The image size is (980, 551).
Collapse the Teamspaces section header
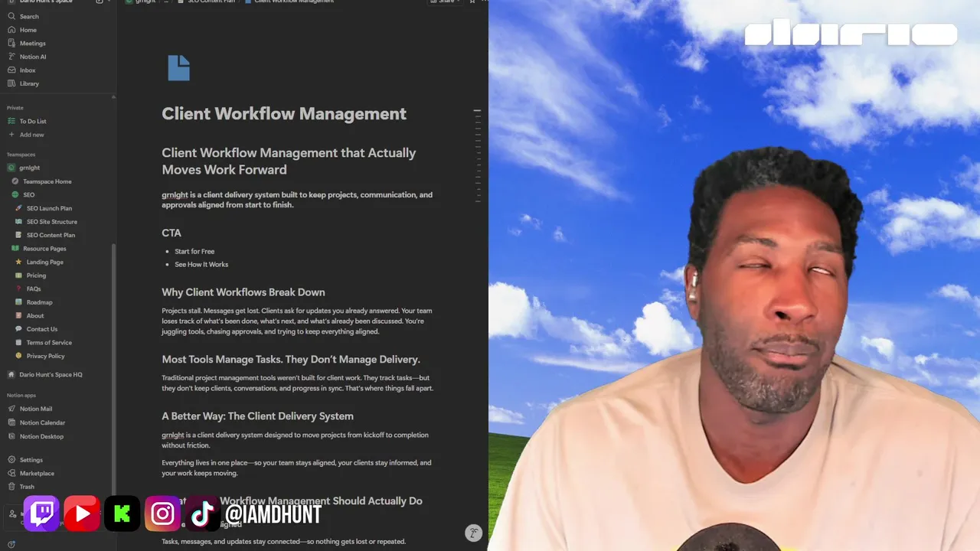[21, 155]
